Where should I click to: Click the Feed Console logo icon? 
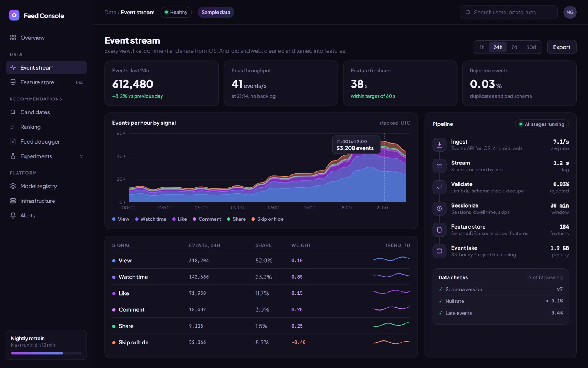click(14, 15)
